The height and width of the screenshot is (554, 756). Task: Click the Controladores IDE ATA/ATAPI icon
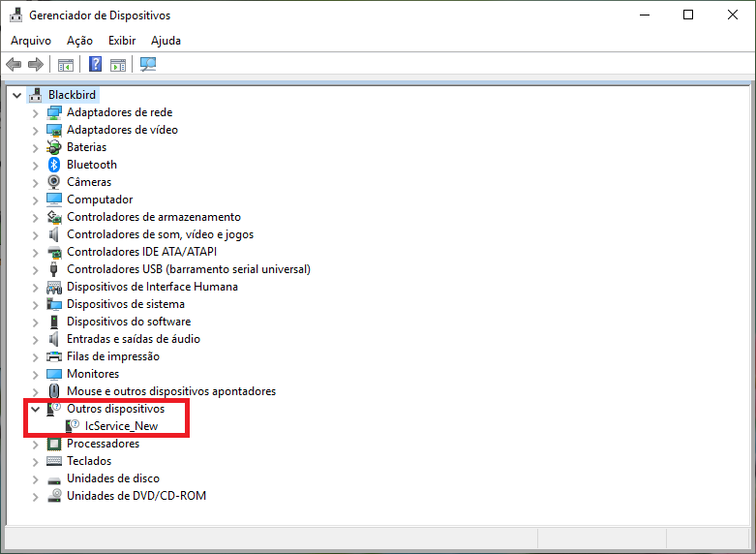pos(54,252)
